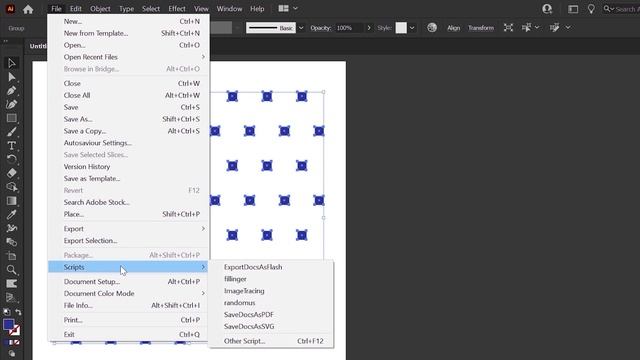Select the Selection tool arrow
This screenshot has height=360, width=640.
[x=11, y=63]
